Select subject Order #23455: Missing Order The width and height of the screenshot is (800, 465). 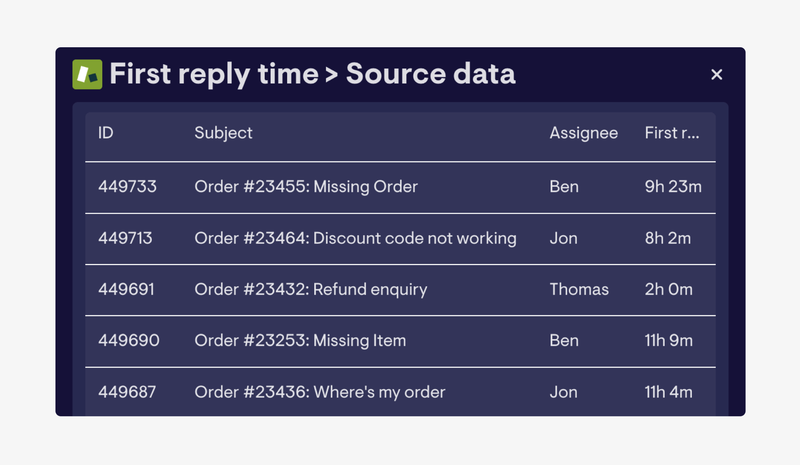point(306,187)
